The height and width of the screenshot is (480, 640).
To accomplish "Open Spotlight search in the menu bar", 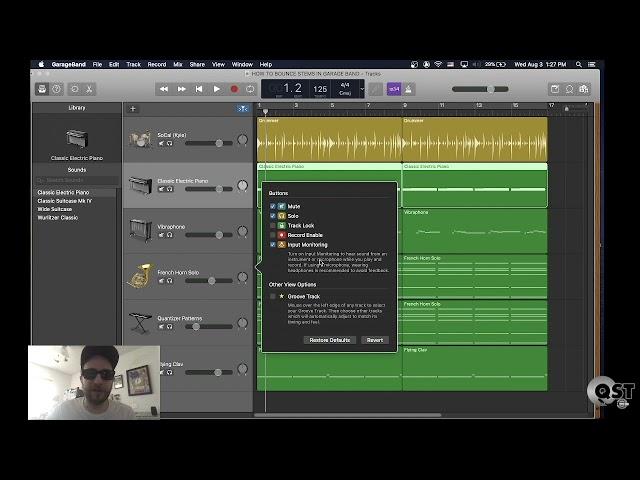I will [578, 64].
